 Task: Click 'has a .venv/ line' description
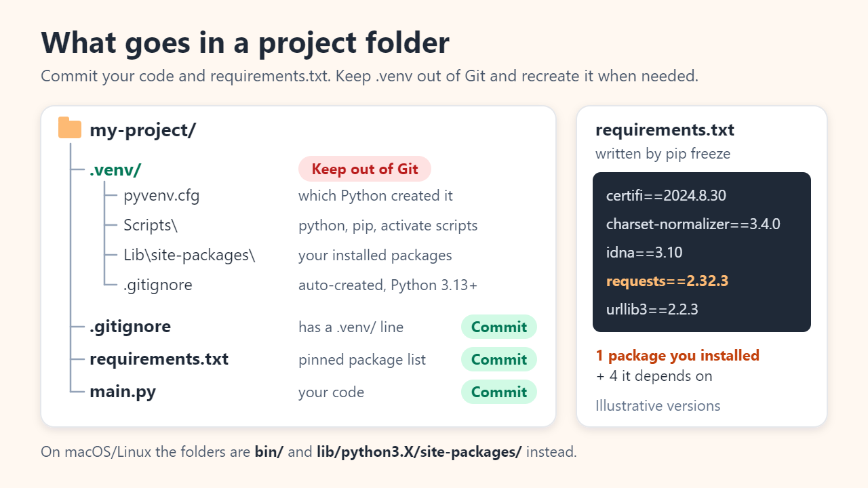[351, 327]
